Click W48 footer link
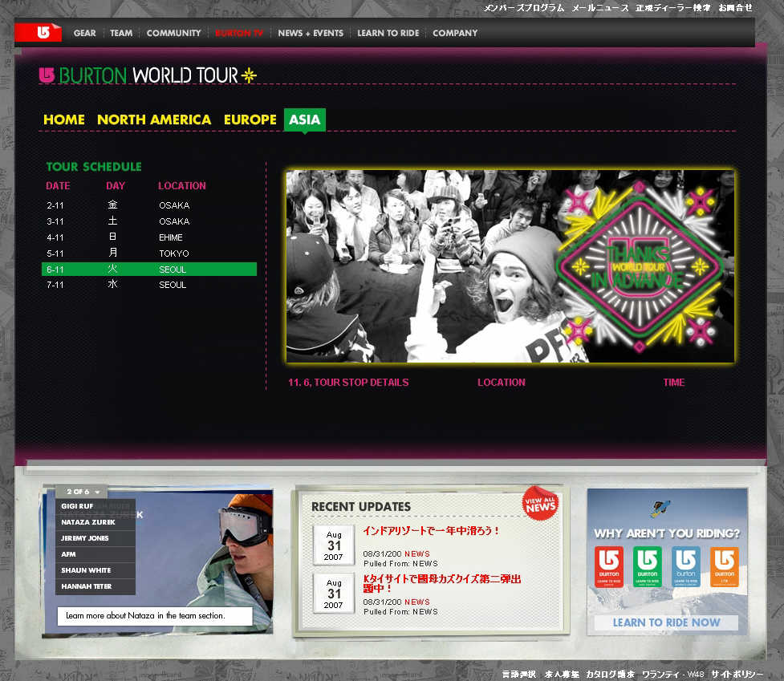 pos(696,674)
